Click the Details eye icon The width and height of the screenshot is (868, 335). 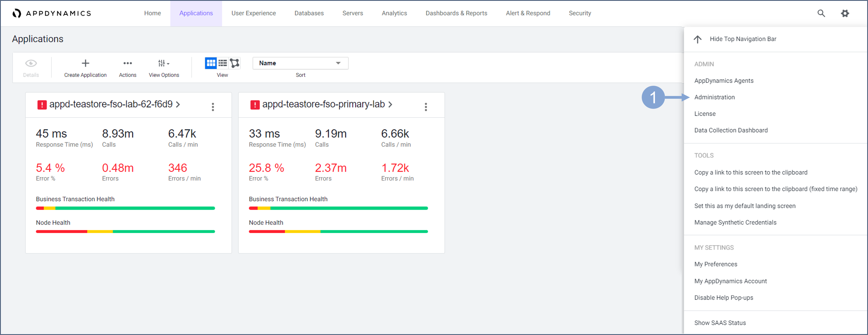(x=31, y=63)
